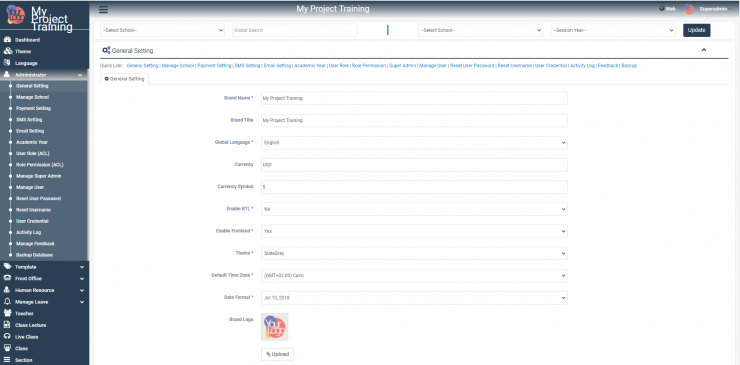This screenshot has height=365, width=740.
Task: Click the Web globe icon
Action: click(662, 8)
